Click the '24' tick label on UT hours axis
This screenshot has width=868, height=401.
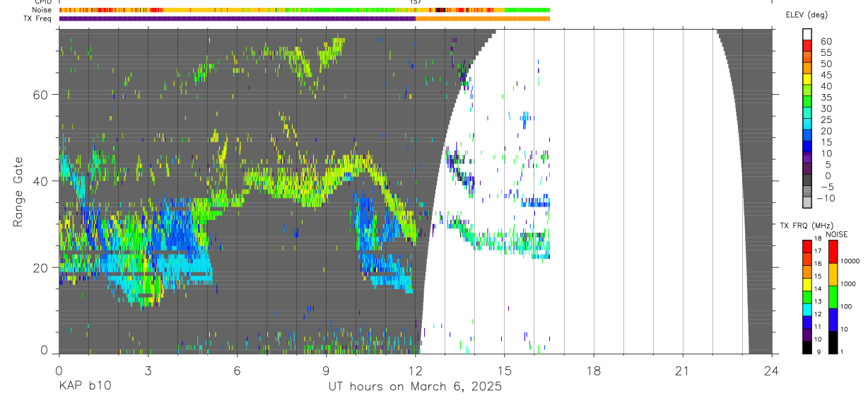pyautogui.click(x=771, y=370)
